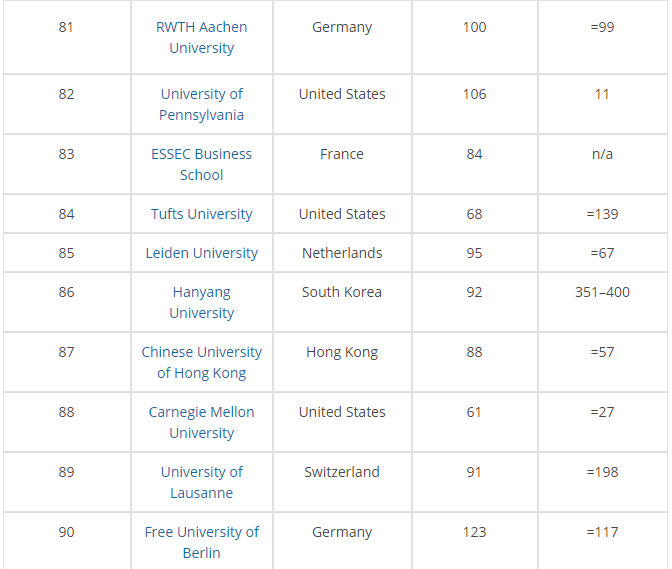Click the Hanyang University link
Viewport: 672px width, 569px height.
point(201,302)
